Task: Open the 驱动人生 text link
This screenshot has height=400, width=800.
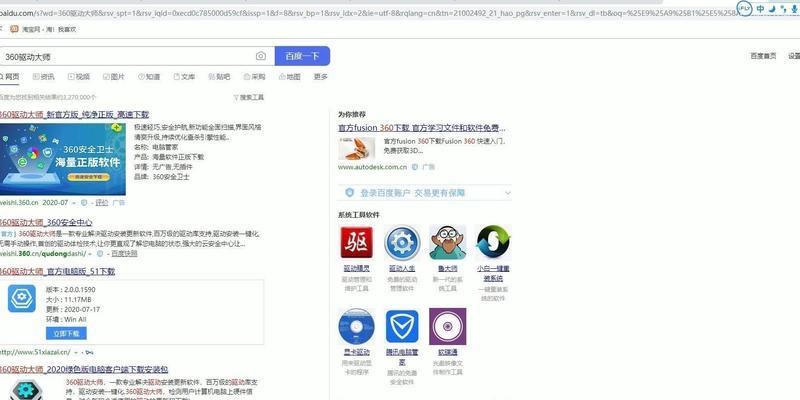Action: click(x=402, y=268)
